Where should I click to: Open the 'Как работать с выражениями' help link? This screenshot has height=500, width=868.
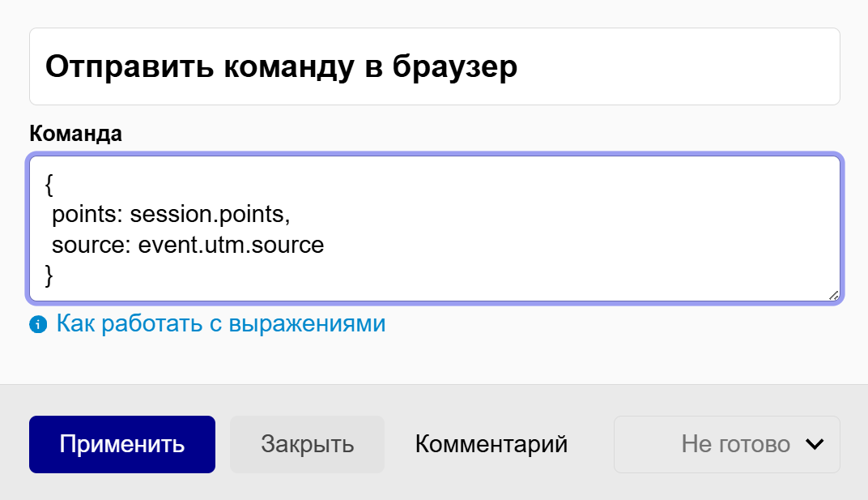(x=220, y=323)
